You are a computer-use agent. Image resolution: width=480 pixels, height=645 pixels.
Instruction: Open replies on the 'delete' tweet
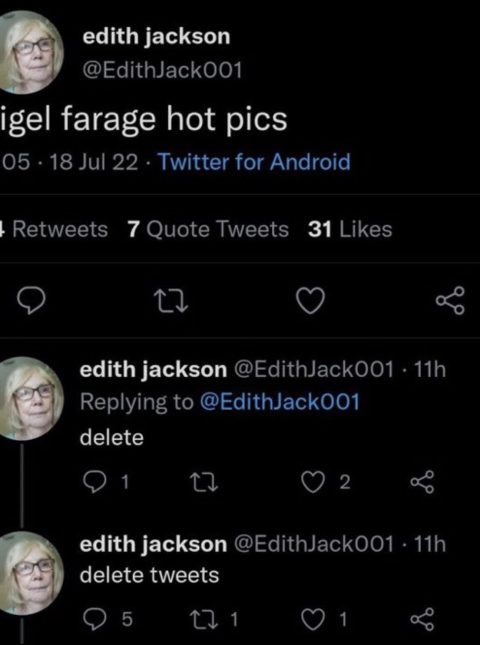pos(106,482)
